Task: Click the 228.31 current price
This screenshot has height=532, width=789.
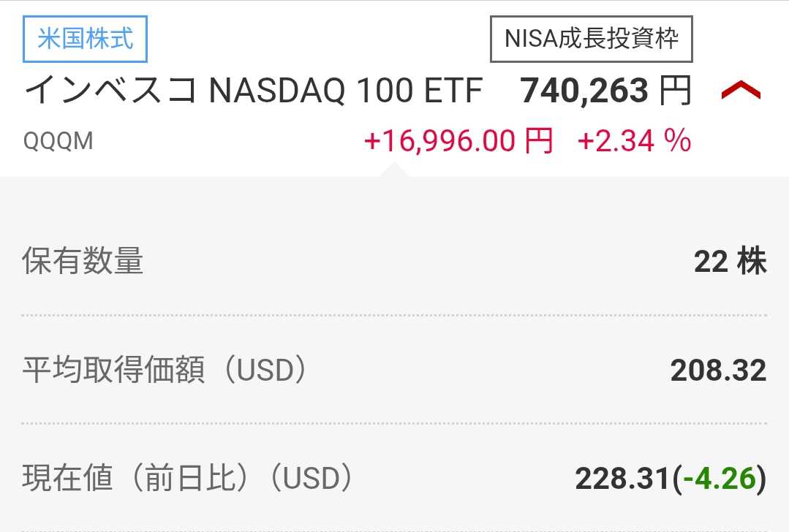Action: coord(622,479)
